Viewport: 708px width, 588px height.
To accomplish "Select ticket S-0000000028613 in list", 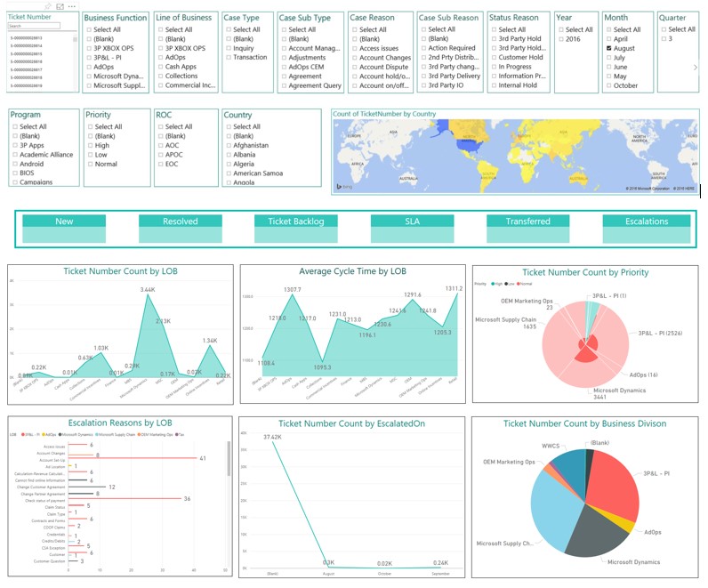I will [x=27, y=38].
